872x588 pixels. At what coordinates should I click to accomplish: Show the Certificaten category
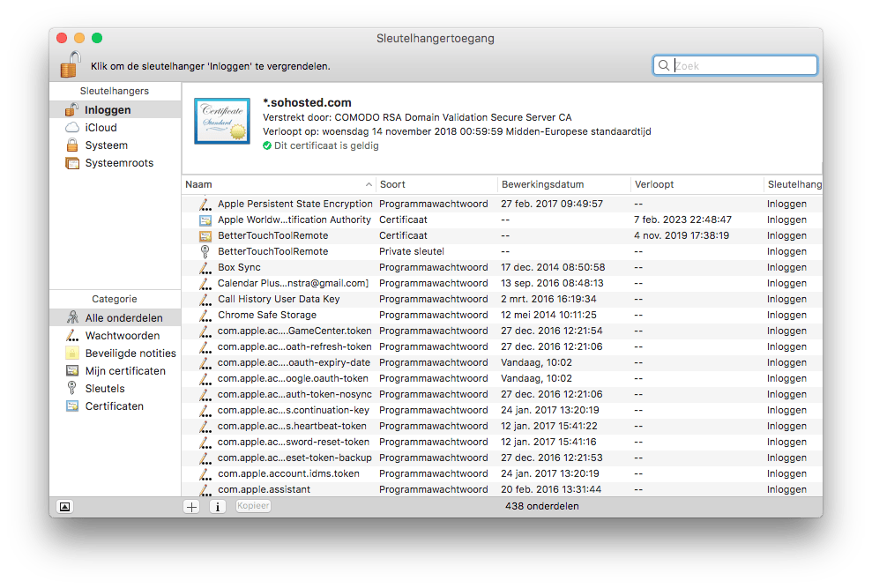116,406
